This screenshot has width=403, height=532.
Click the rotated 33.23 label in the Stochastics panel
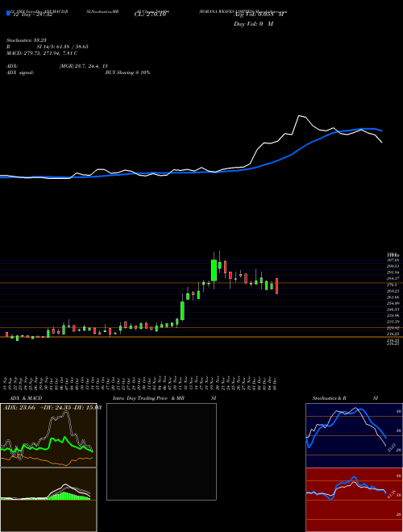[x=390, y=447]
